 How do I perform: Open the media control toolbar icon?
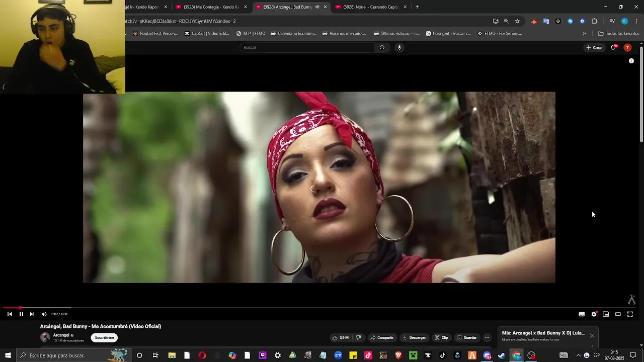tap(612, 21)
